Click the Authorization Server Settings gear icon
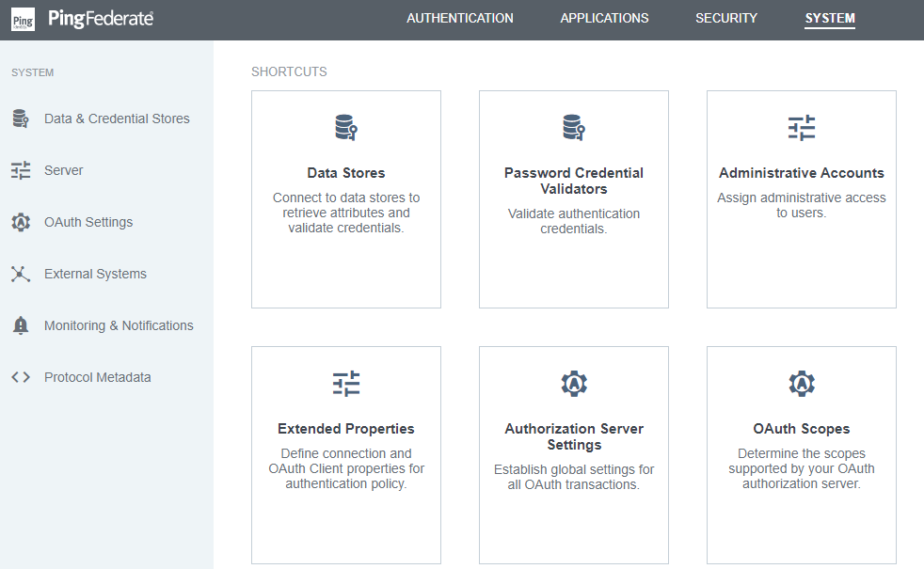This screenshot has width=924, height=569. click(x=574, y=384)
